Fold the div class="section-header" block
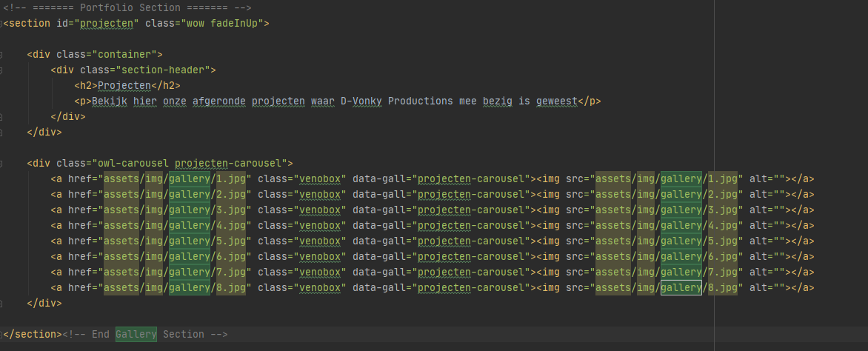 (x=3, y=70)
